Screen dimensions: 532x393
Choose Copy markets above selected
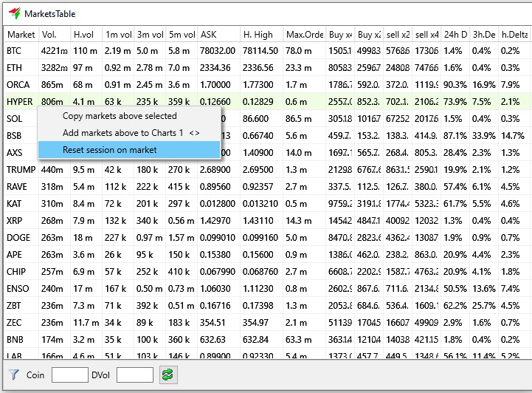click(120, 116)
